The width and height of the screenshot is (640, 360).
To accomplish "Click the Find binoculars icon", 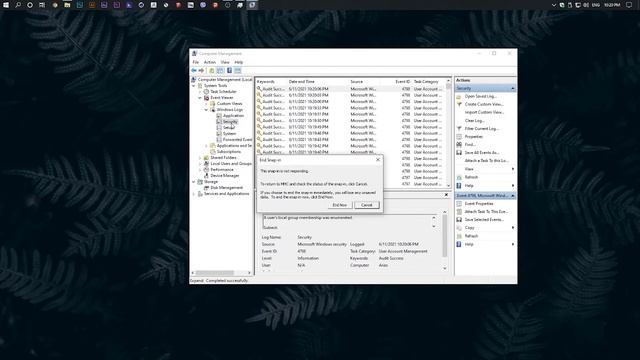I will click(459, 144).
